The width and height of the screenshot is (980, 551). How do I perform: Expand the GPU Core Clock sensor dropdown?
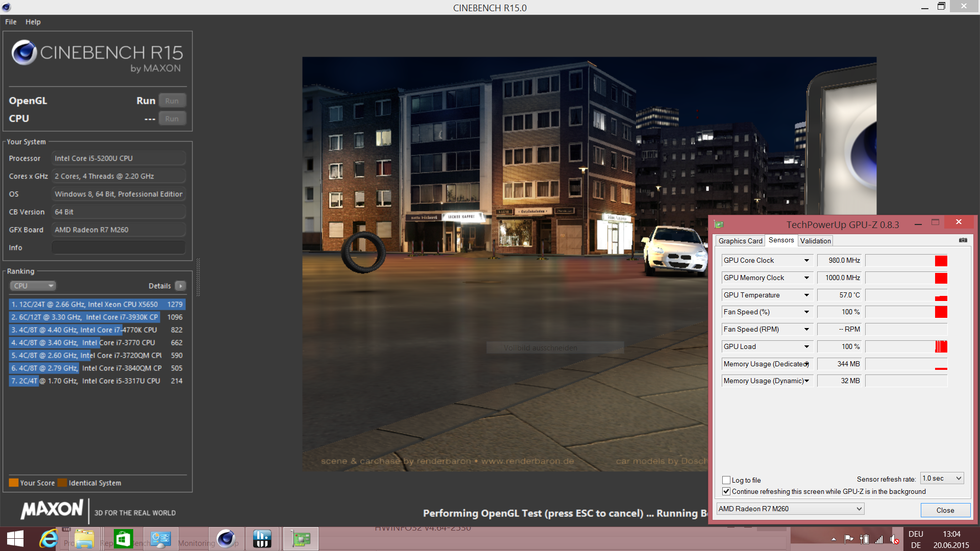point(806,260)
